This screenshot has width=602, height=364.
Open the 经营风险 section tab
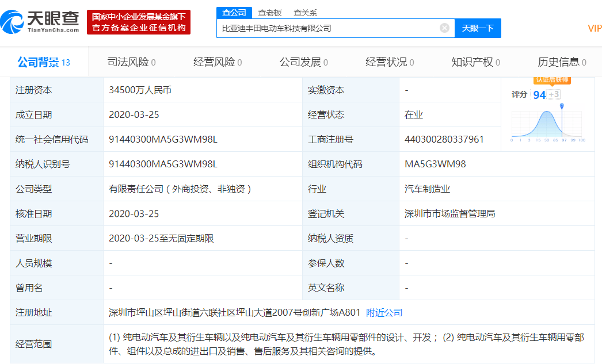click(x=218, y=62)
